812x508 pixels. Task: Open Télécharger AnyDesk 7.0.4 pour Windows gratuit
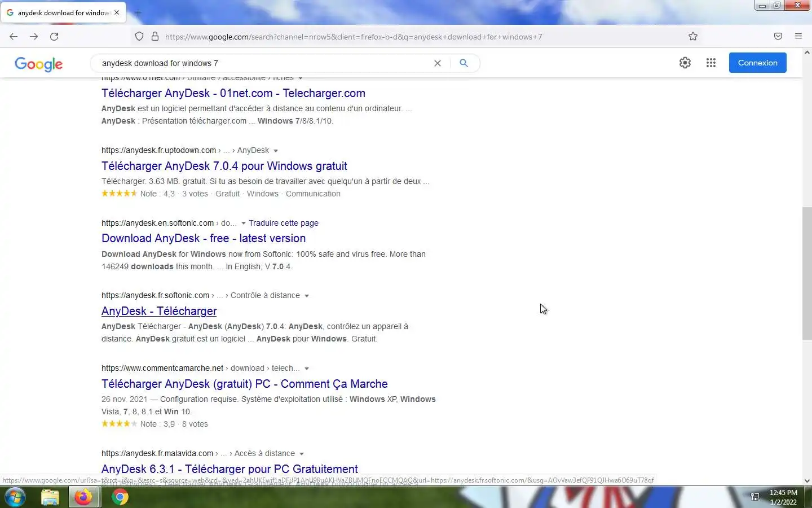pos(224,166)
